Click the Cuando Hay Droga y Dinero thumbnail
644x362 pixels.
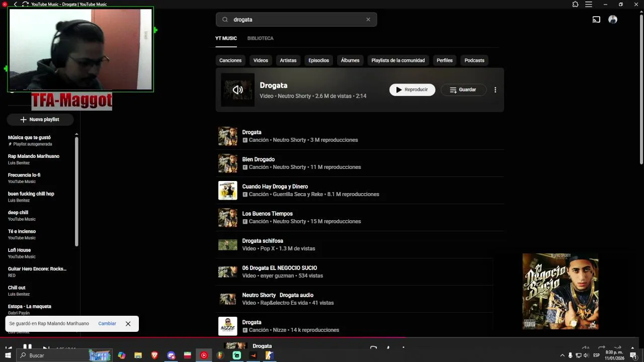[227, 191]
